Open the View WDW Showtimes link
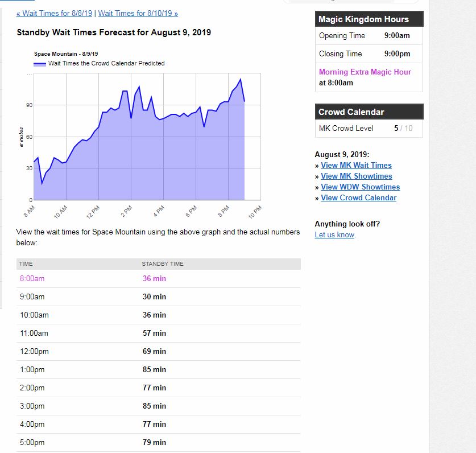This screenshot has width=476, height=453. pyautogui.click(x=360, y=187)
